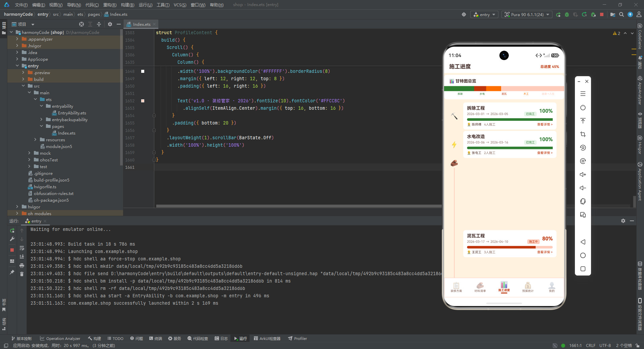Click the emulator power button icon
The image size is (644, 349).
point(583,107)
